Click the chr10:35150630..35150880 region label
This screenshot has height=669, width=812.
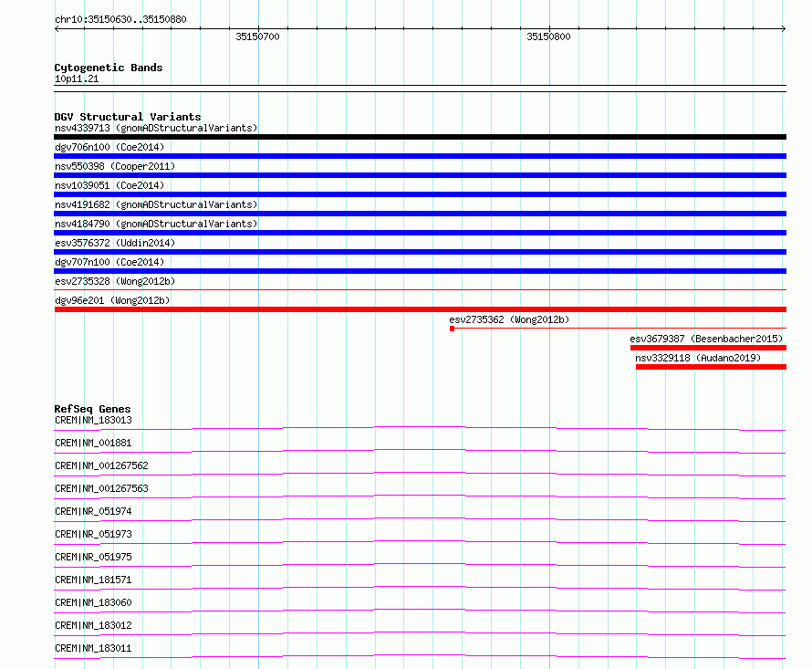pos(120,19)
